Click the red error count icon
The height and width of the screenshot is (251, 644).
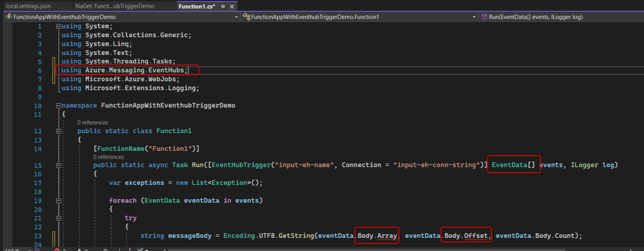click(x=57, y=249)
